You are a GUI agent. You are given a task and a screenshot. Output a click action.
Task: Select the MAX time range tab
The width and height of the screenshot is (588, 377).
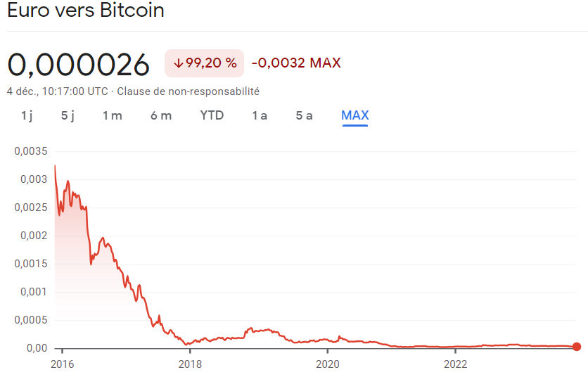tap(355, 115)
